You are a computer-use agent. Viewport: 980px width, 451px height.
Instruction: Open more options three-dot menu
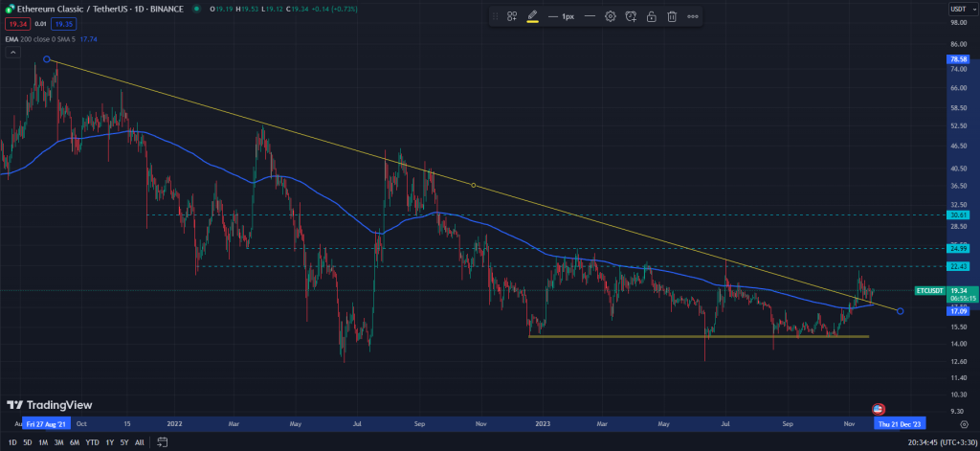click(693, 16)
